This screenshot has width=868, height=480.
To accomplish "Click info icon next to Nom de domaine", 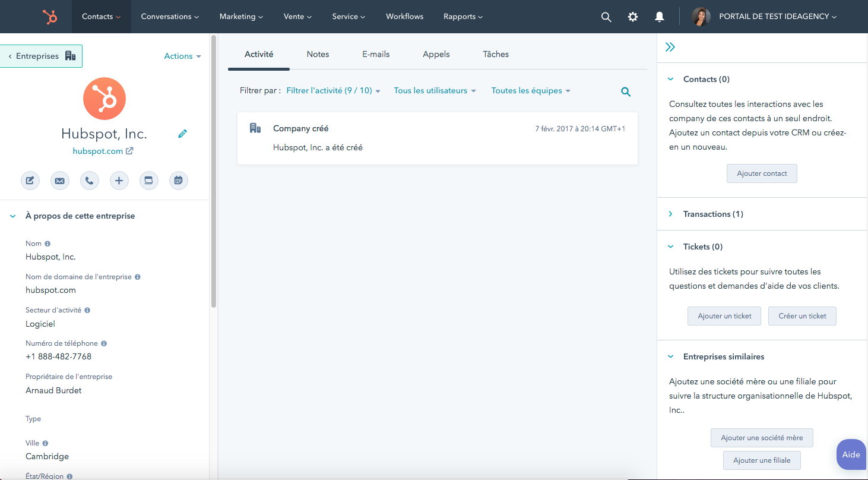I will (138, 277).
